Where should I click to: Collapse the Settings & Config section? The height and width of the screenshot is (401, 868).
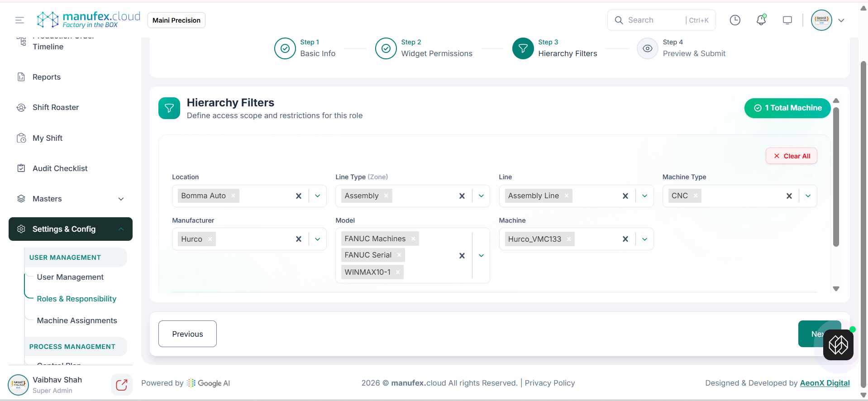point(121,229)
